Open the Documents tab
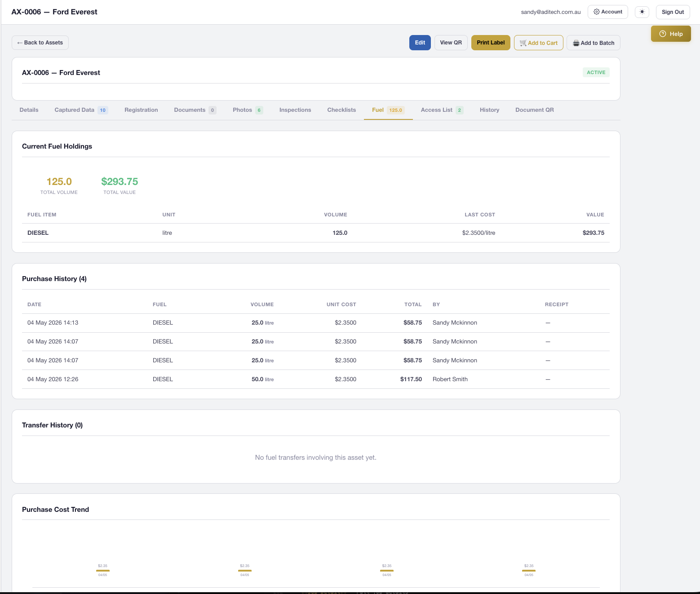Screen dimensions: 700x594 point(195,110)
